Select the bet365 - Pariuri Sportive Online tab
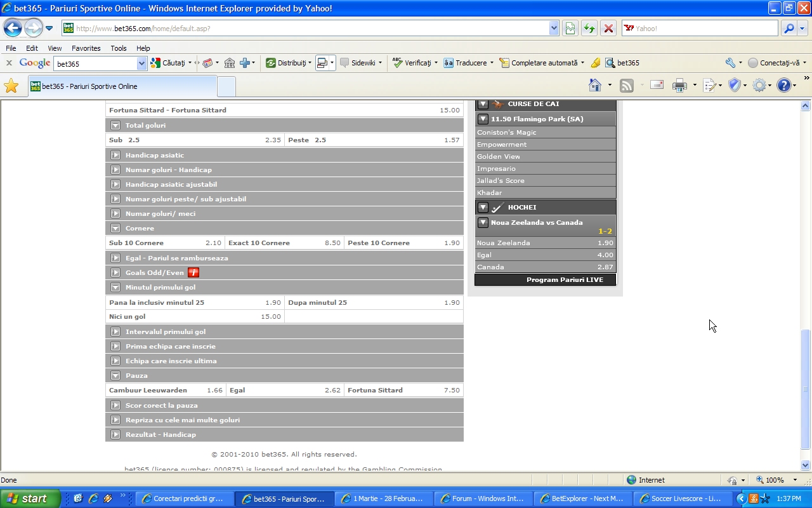The height and width of the screenshot is (508, 812). (122, 86)
